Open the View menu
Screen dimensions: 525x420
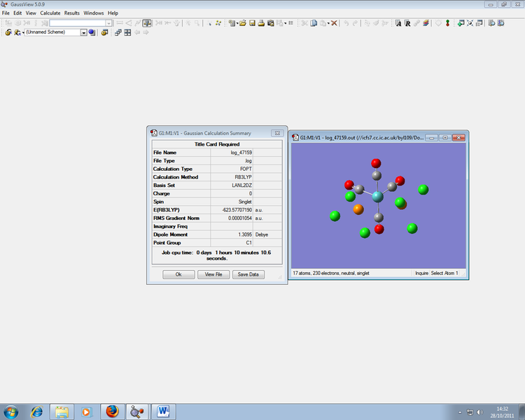pyautogui.click(x=31, y=13)
